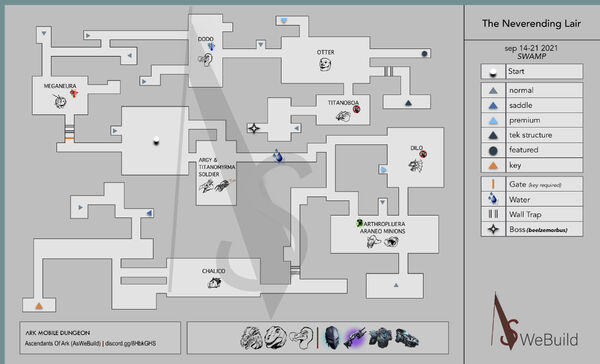This screenshot has width=600, height=364.
Task: Click the featured loot circle on the map
Action: coord(424,54)
